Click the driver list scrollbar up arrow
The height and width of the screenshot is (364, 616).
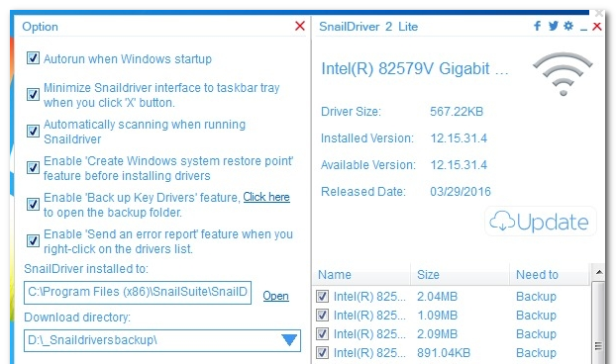(x=599, y=272)
